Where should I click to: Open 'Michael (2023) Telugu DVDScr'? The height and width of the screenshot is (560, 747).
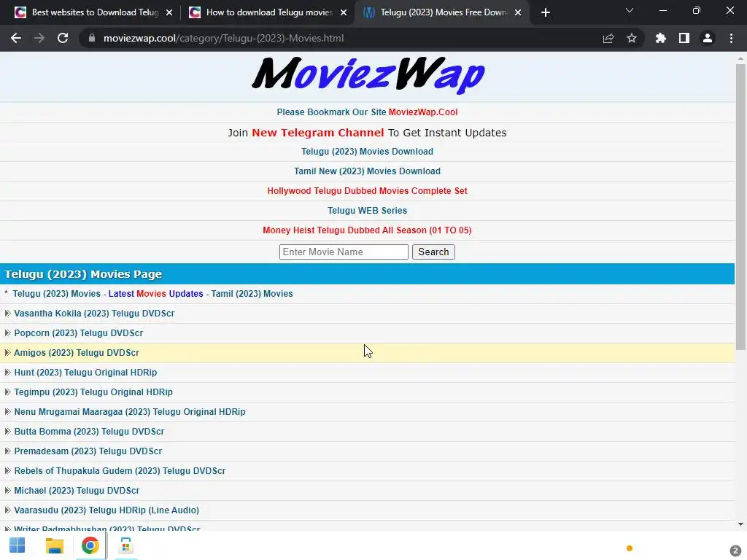tap(77, 491)
